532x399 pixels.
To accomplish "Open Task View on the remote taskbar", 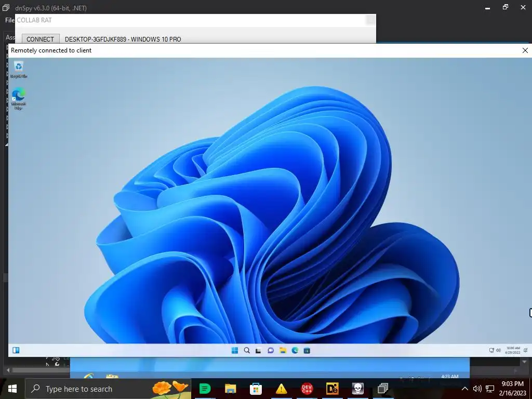I will tap(258, 351).
